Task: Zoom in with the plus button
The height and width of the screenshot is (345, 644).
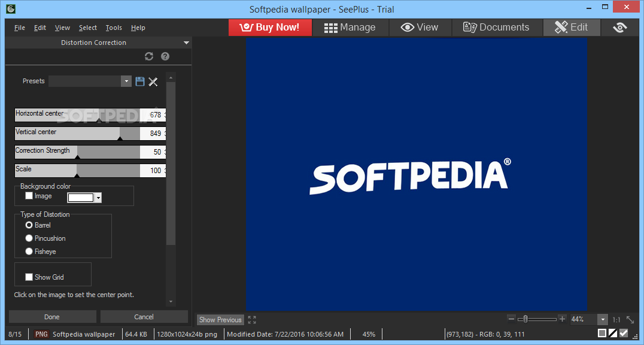Action: pyautogui.click(x=562, y=319)
